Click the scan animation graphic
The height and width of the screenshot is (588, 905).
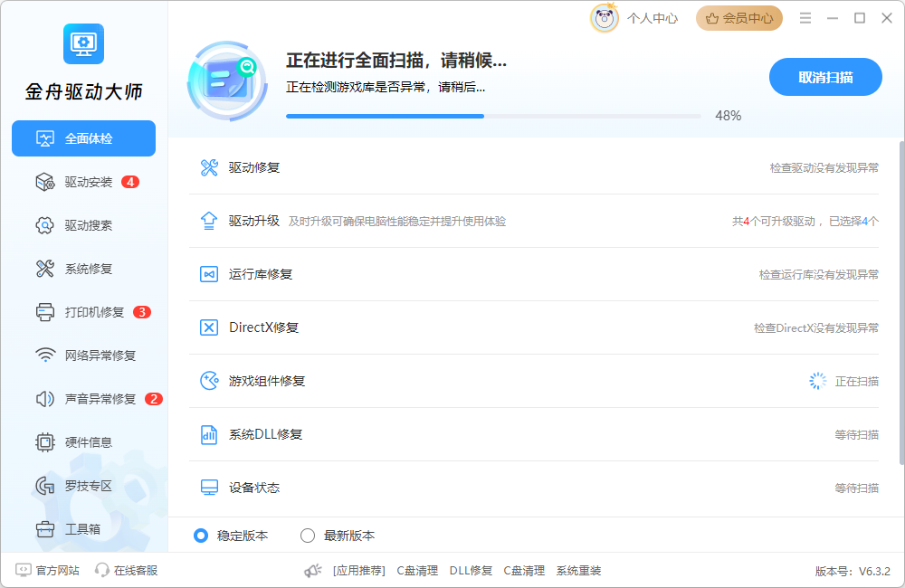[227, 81]
